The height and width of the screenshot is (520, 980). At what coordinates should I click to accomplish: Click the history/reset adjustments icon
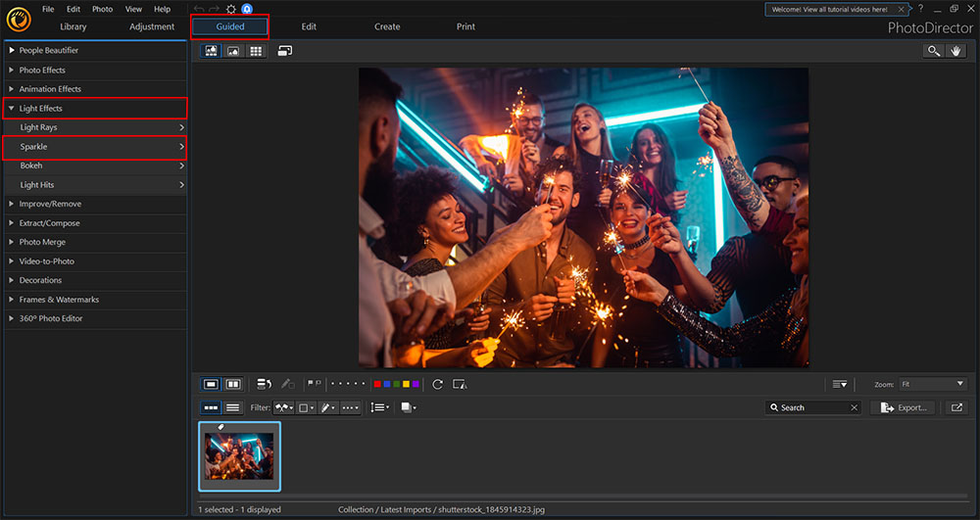tap(264, 384)
